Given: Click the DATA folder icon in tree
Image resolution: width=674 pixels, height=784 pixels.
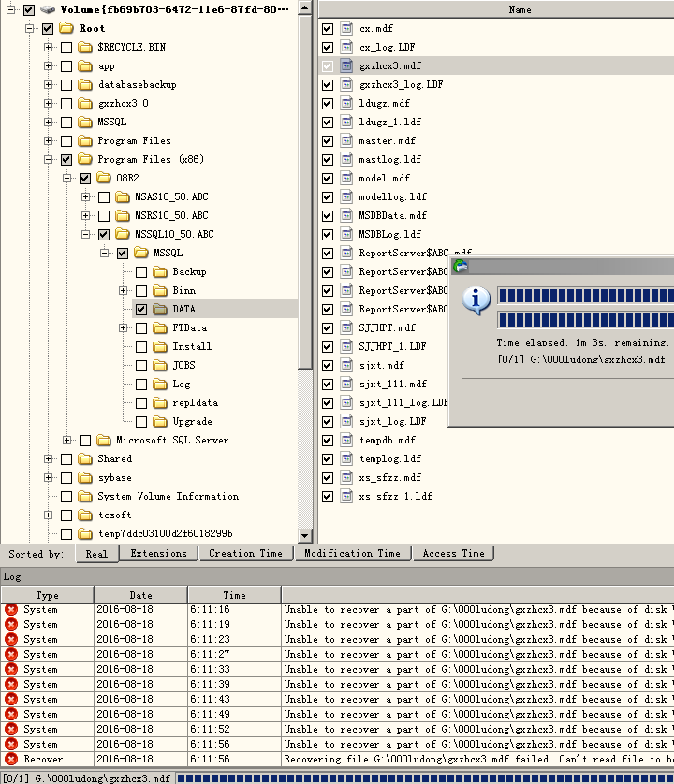Looking at the screenshot, I should click(160, 309).
